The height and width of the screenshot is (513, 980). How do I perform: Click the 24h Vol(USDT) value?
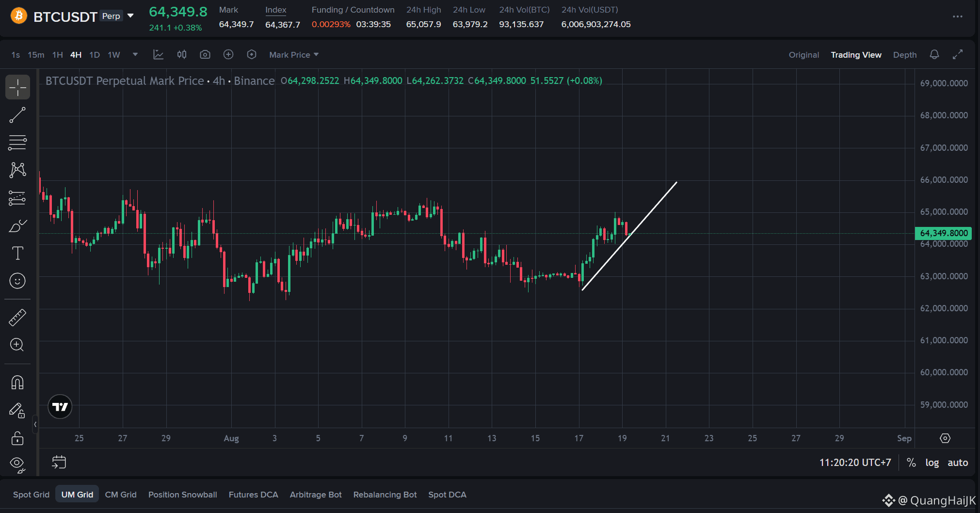click(x=596, y=24)
